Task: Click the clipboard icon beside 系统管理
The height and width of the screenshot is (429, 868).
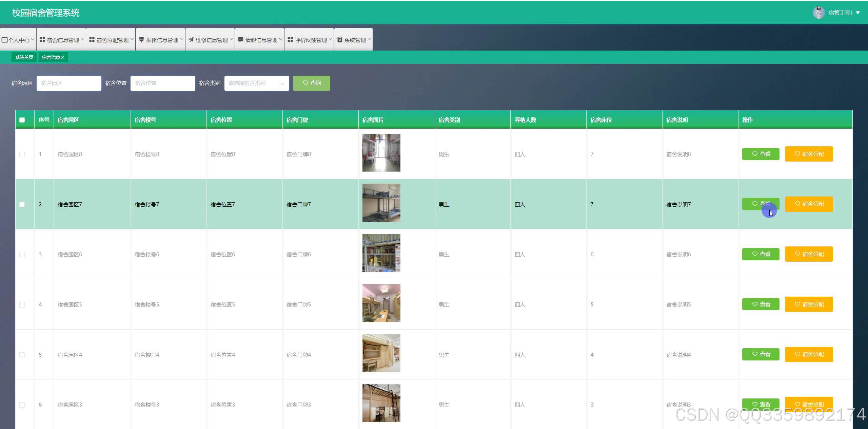Action: click(340, 40)
